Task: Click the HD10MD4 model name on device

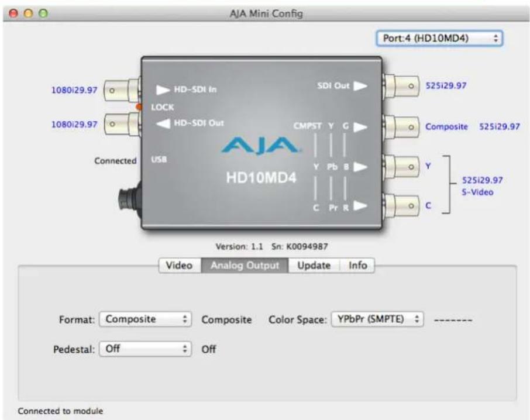Action: click(x=261, y=177)
